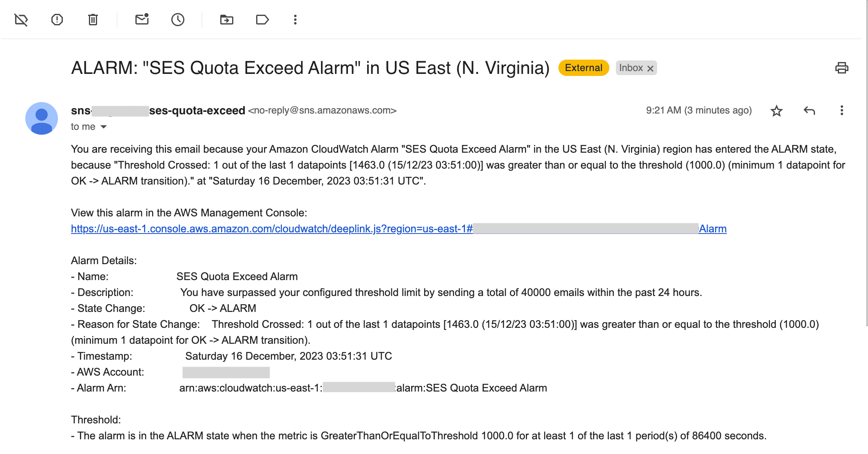
Task: Report this email as spam
Action: (57, 19)
